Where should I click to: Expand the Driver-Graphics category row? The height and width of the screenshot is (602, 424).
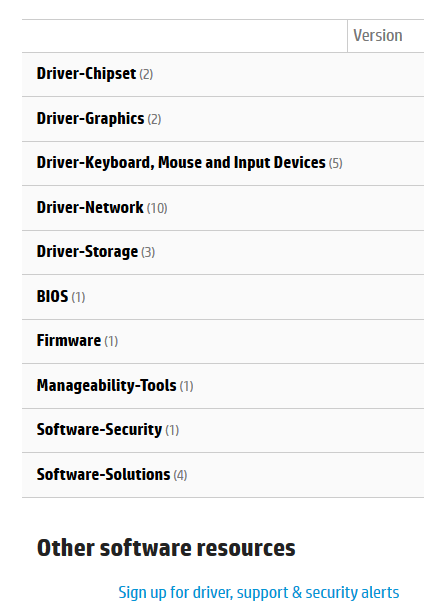(223, 119)
